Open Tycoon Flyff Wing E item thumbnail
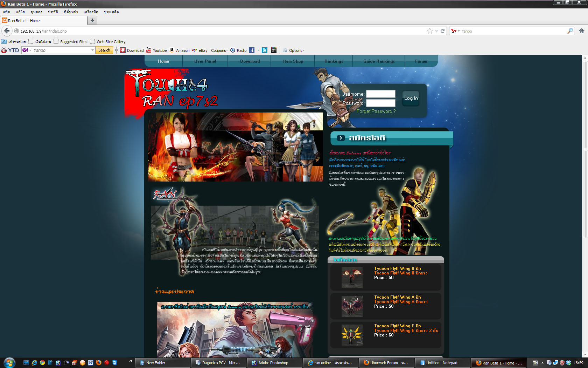588x368 pixels. coord(352,335)
